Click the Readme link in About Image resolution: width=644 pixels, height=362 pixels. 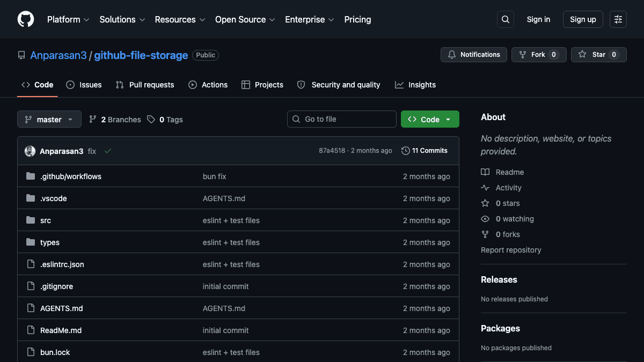502,172
